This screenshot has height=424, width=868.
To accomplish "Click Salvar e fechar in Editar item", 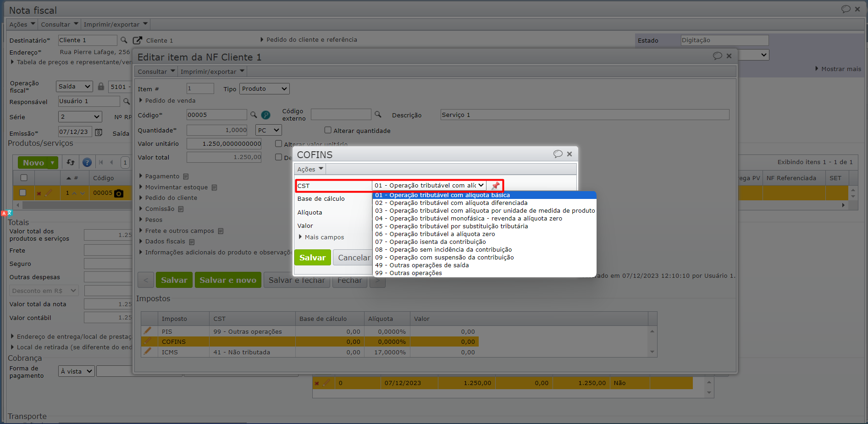I will pos(297,280).
